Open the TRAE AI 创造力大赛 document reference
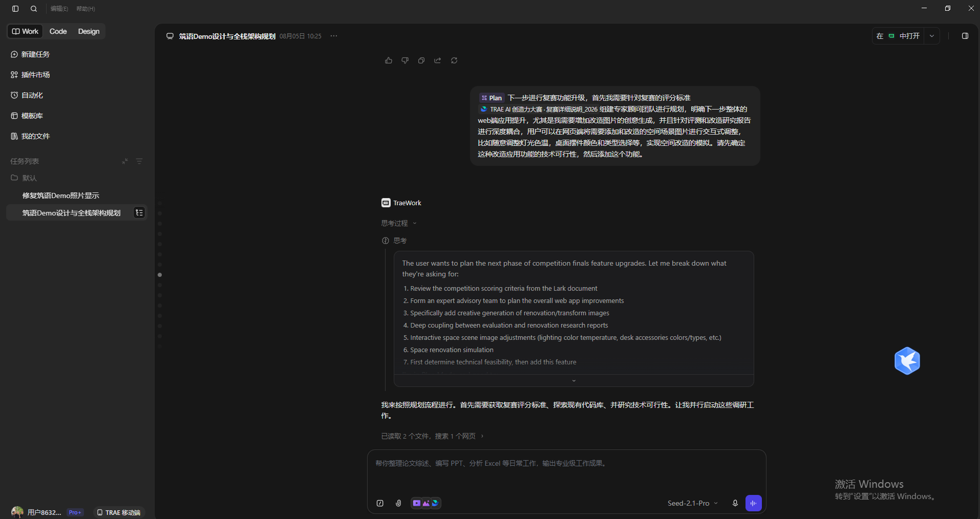 pyautogui.click(x=538, y=109)
